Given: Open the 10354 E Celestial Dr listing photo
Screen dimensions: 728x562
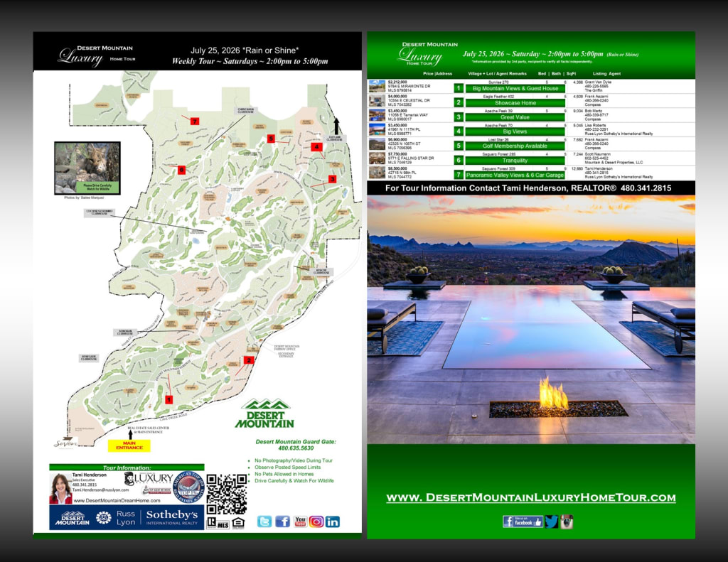Looking at the screenshot, I should [377, 101].
